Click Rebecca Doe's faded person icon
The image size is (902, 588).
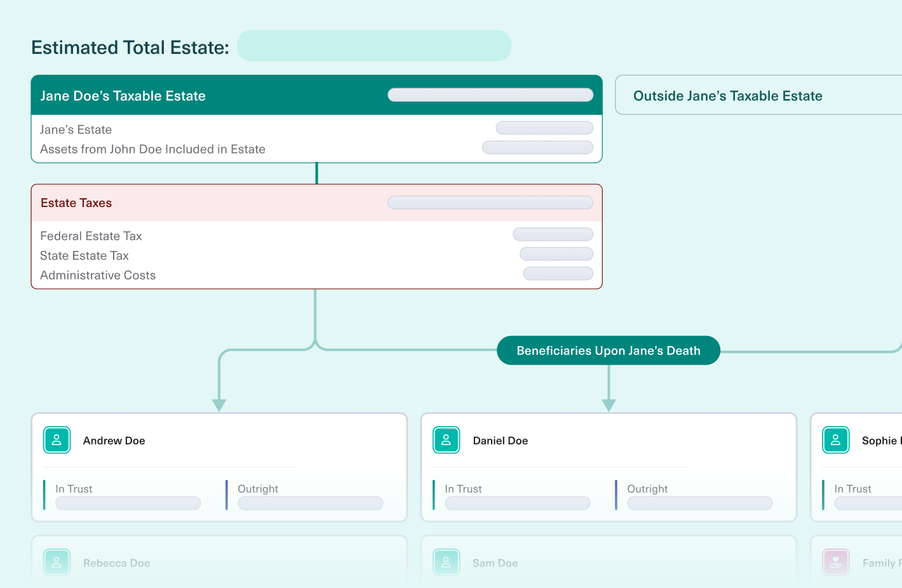point(57,562)
